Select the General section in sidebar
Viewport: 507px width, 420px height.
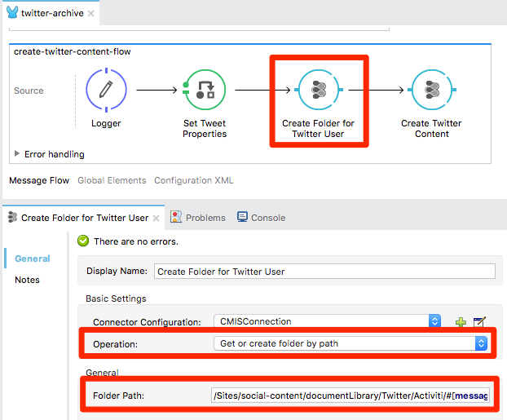click(33, 259)
